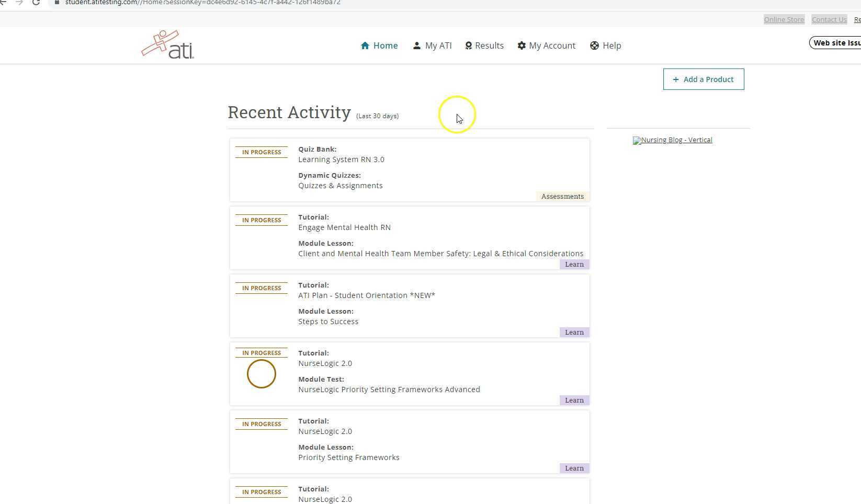Open the NurseLogic progress circle indicator
The image size is (861, 504).
[261, 374]
